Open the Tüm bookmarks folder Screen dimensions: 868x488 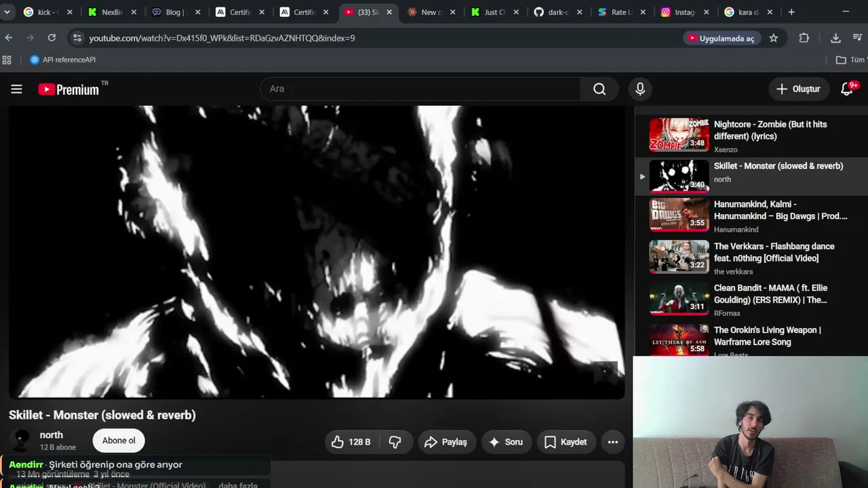tap(850, 60)
